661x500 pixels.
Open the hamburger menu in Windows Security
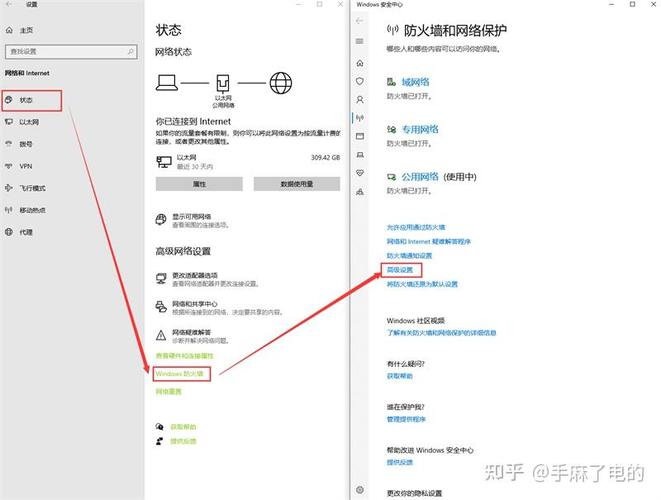point(360,41)
